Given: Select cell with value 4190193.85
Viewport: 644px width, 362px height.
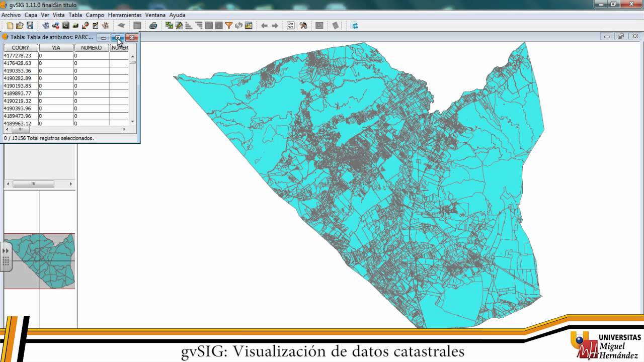Looking at the screenshot, I should click(x=21, y=86).
